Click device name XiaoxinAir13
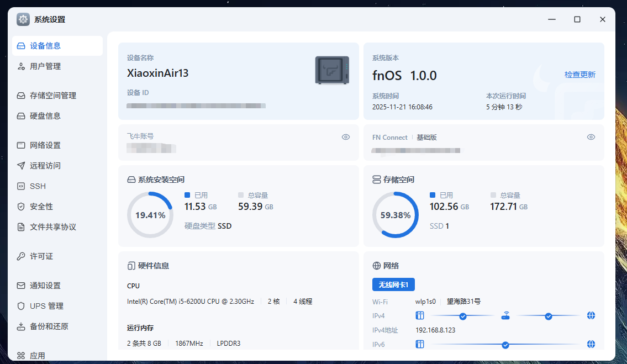The image size is (627, 364). coord(157,73)
